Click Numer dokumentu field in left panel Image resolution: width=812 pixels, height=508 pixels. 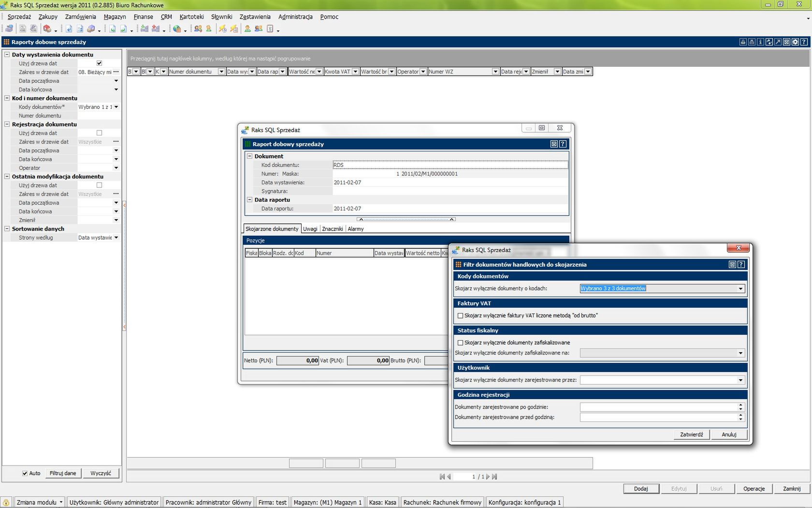99,116
